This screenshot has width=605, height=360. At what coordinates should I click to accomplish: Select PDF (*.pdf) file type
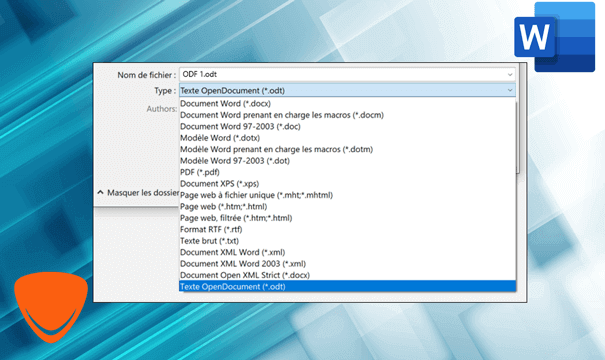[x=347, y=172]
